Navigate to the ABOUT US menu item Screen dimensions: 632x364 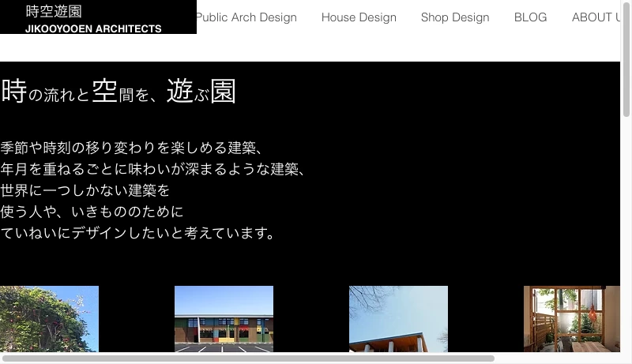click(x=596, y=17)
